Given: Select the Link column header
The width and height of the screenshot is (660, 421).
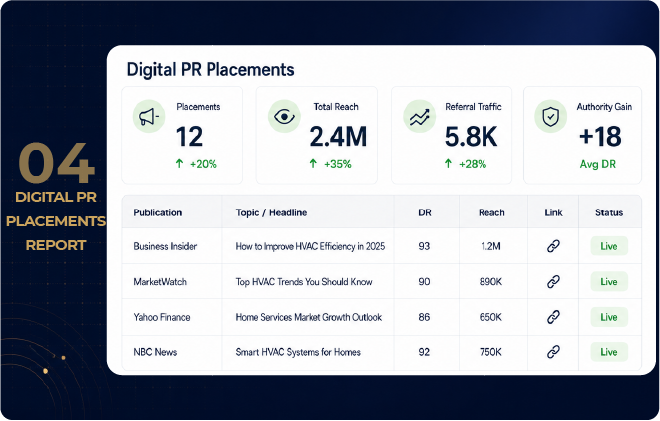Looking at the screenshot, I should click(553, 212).
